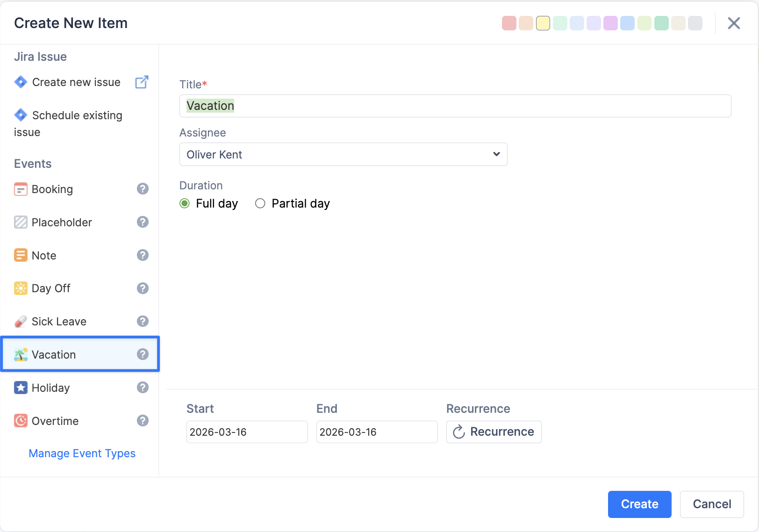Image resolution: width=759 pixels, height=532 pixels.
Task: Pick the pink-red color swatch
Action: click(509, 23)
